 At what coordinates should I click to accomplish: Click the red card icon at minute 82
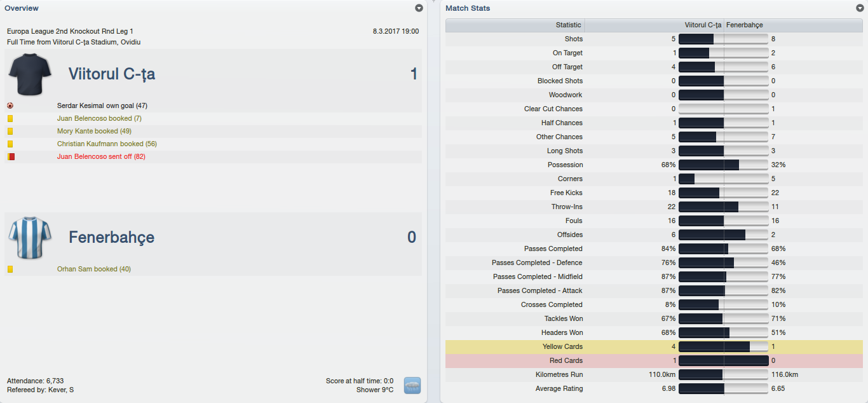(10, 156)
